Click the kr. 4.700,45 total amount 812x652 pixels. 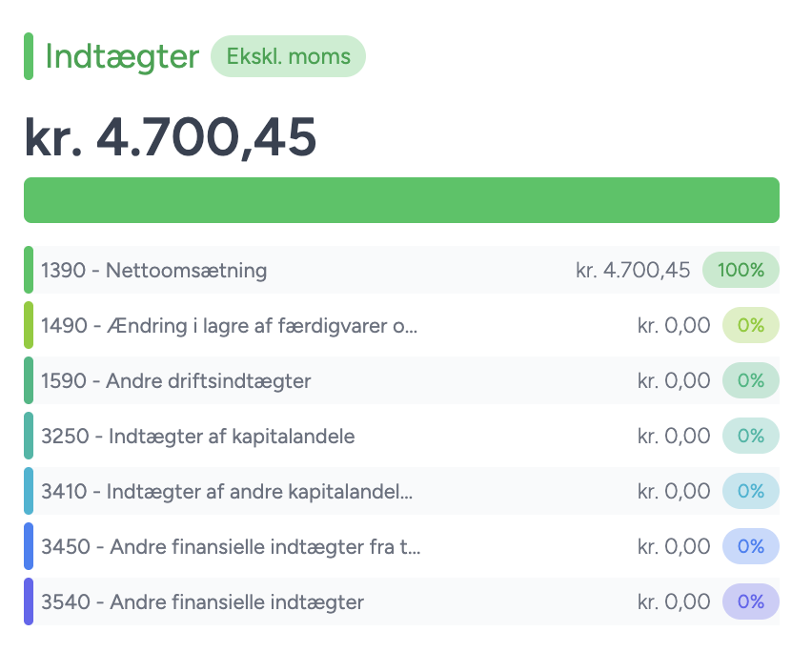coord(170,137)
